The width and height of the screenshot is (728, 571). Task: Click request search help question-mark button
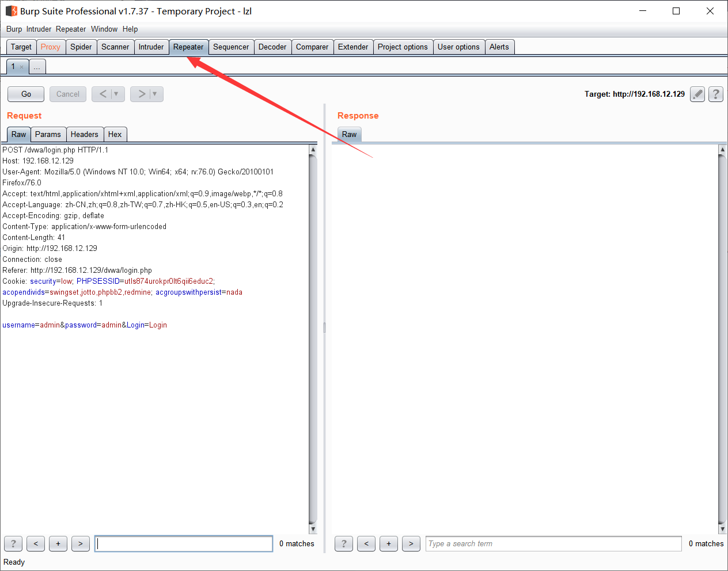point(13,543)
